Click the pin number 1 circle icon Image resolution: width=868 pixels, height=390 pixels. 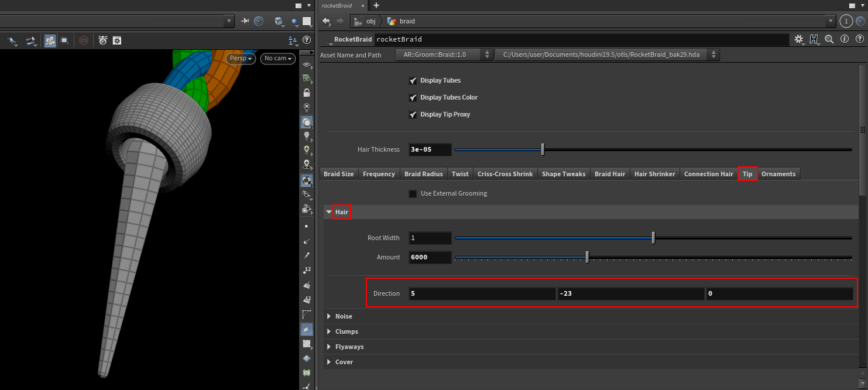pos(846,21)
